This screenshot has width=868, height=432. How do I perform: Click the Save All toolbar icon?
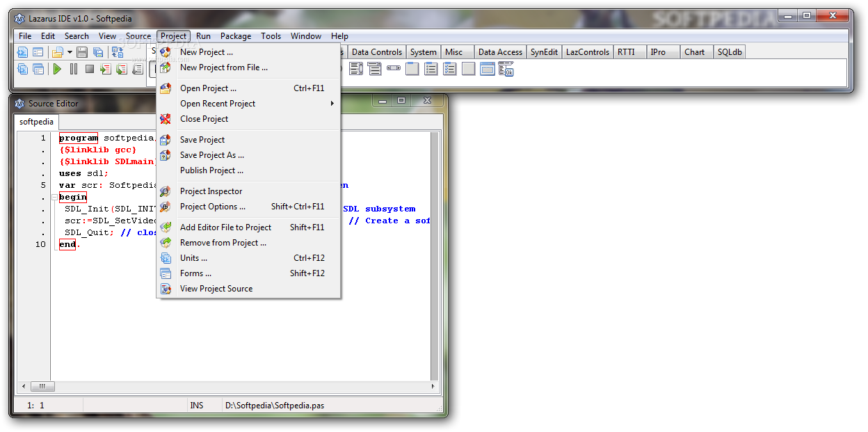coord(98,52)
